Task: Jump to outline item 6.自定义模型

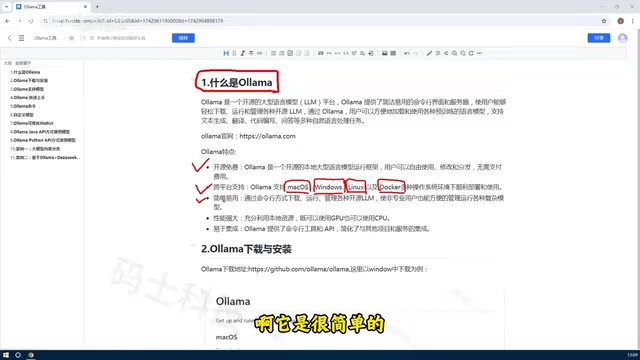Action: coord(22,115)
